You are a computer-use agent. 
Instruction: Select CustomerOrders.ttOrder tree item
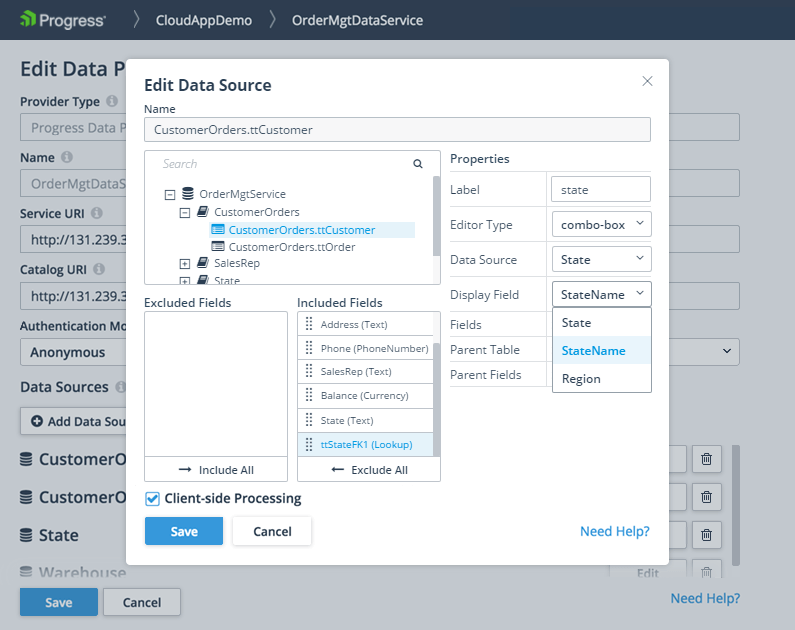(292, 247)
